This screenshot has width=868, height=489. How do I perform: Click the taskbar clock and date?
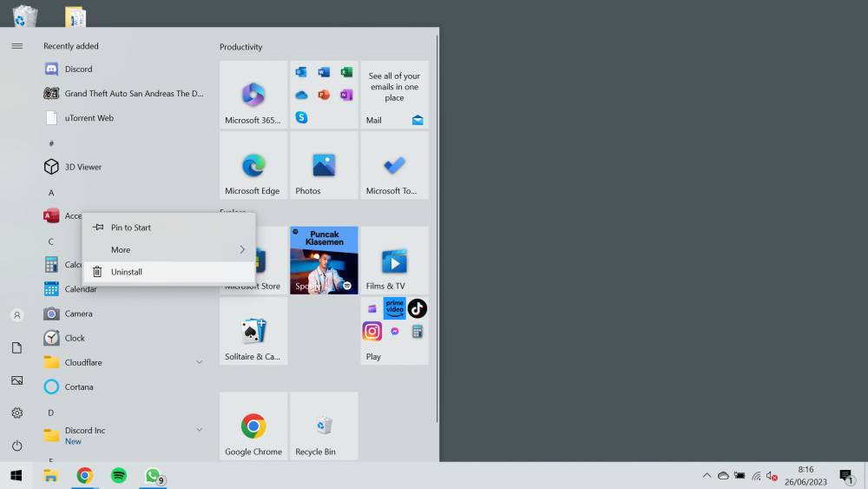tap(806, 476)
